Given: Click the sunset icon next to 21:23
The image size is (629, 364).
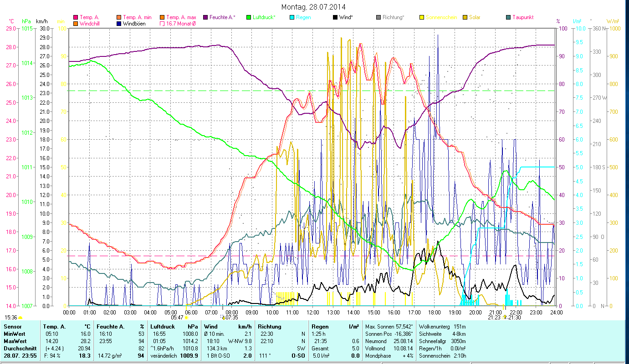Looking at the screenshot, I should point(504,318).
